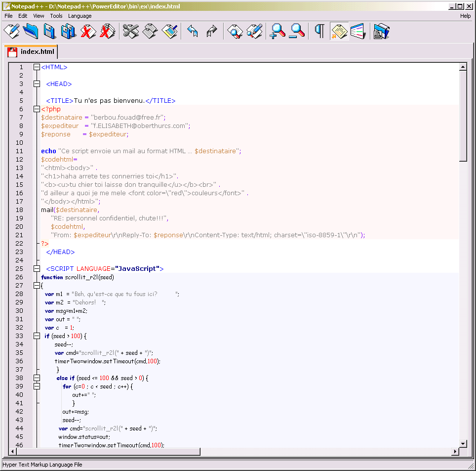Collapse the HTML fold on line 1

(x=37, y=67)
